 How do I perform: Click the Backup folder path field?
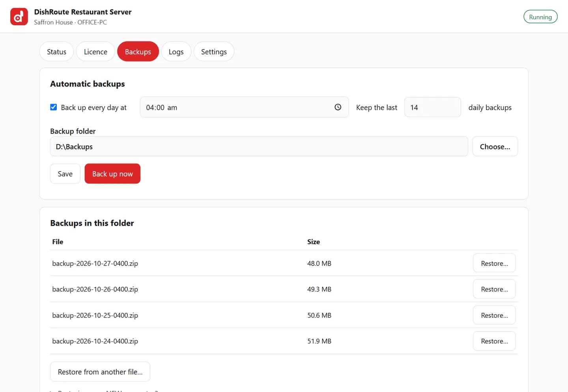pos(259,147)
